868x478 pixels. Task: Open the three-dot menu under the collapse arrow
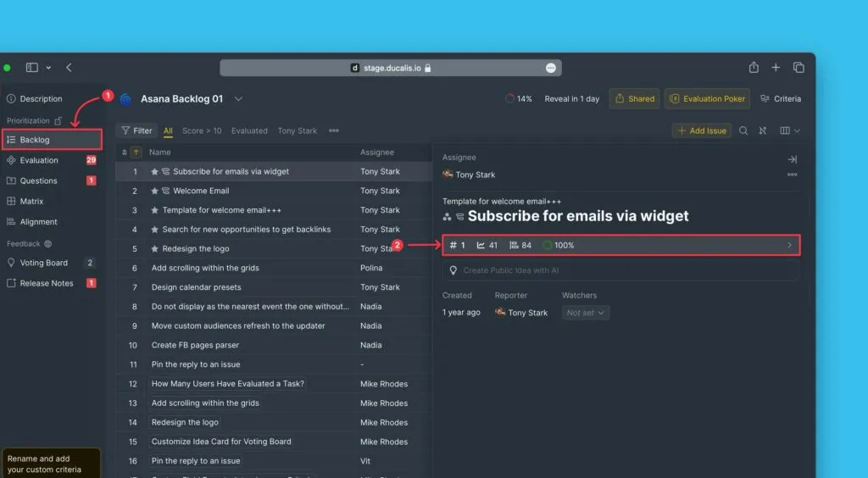click(x=792, y=175)
